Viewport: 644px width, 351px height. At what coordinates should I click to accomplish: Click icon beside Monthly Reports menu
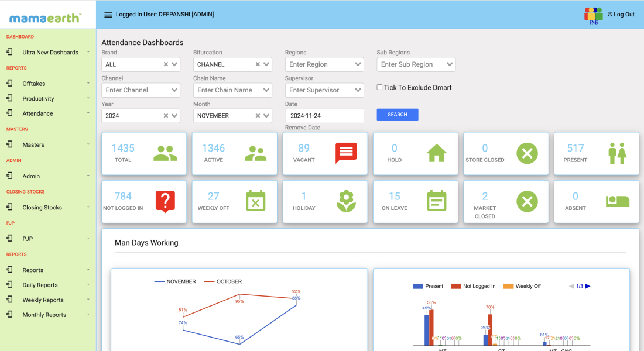9,314
